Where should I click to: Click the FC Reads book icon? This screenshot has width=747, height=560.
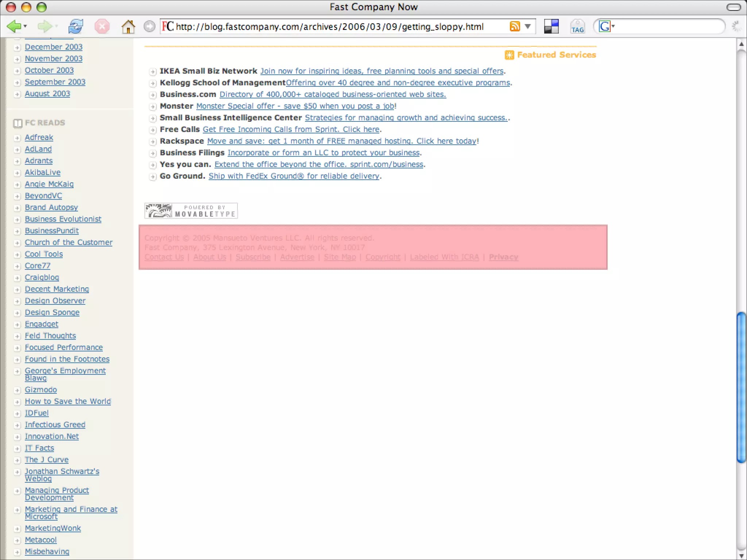tap(18, 123)
